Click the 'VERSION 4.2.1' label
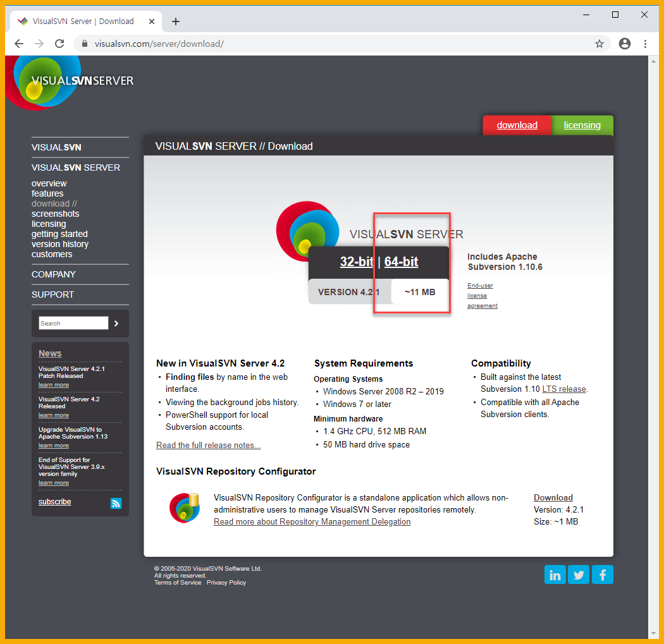 349,292
